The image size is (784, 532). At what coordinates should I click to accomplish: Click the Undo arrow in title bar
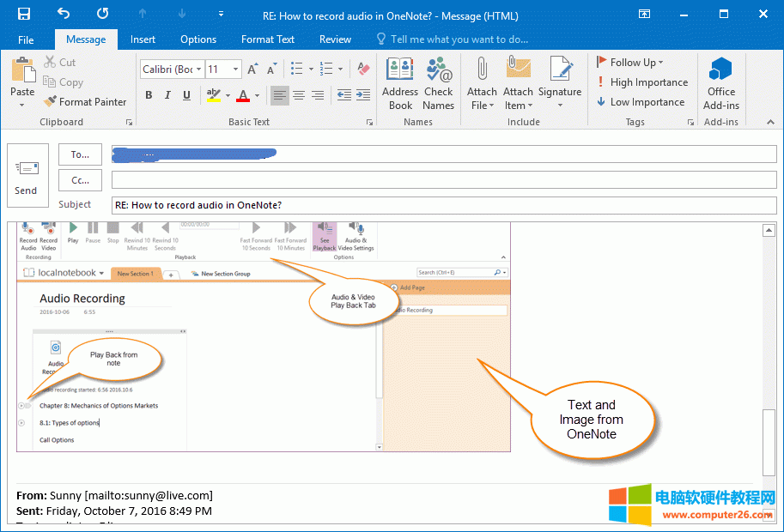click(64, 14)
